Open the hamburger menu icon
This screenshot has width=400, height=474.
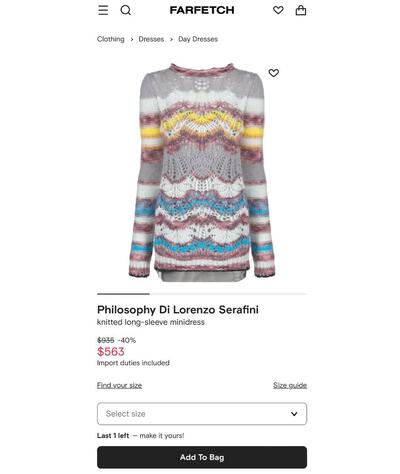click(103, 10)
